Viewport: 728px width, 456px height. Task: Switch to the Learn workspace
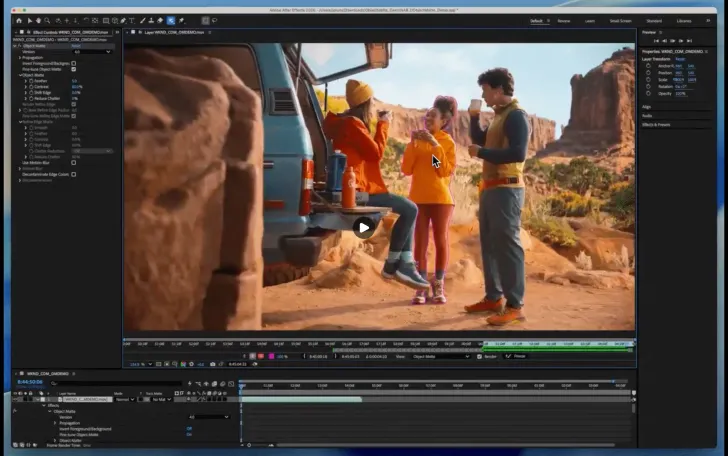point(590,21)
